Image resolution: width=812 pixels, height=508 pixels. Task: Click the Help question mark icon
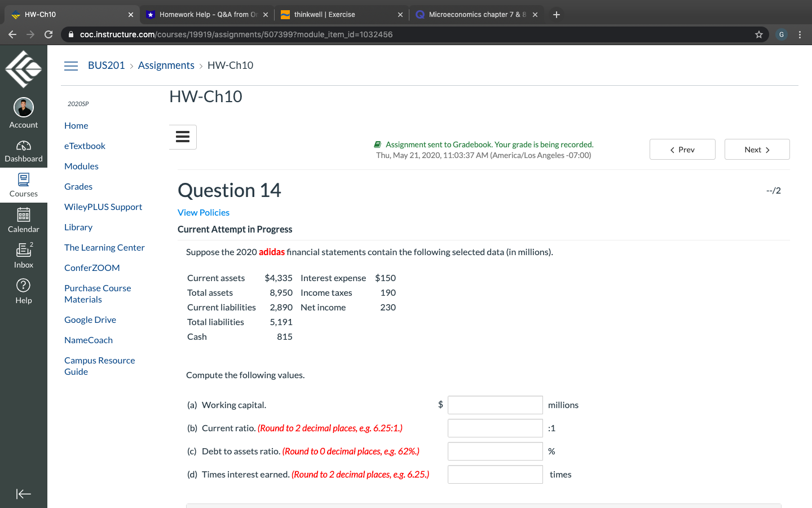(23, 286)
